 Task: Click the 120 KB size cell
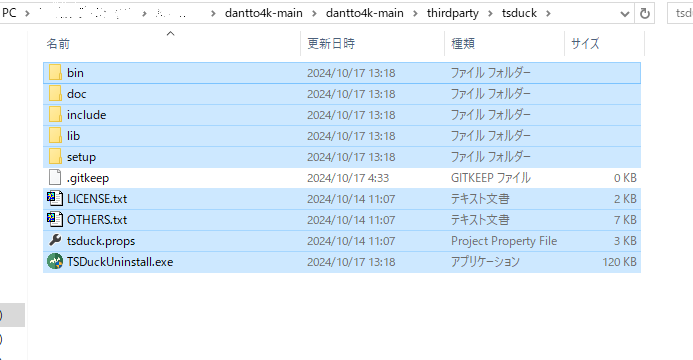point(619,262)
